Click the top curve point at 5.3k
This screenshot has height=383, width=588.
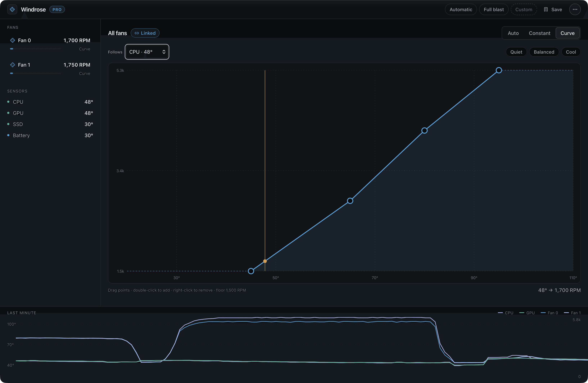(499, 70)
